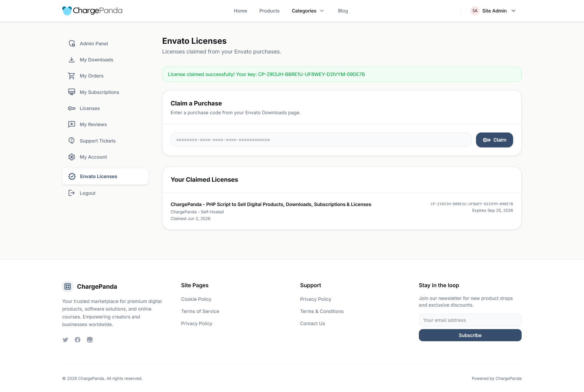Click the ChargePanda logo in header
584x392 pixels.
tap(92, 11)
